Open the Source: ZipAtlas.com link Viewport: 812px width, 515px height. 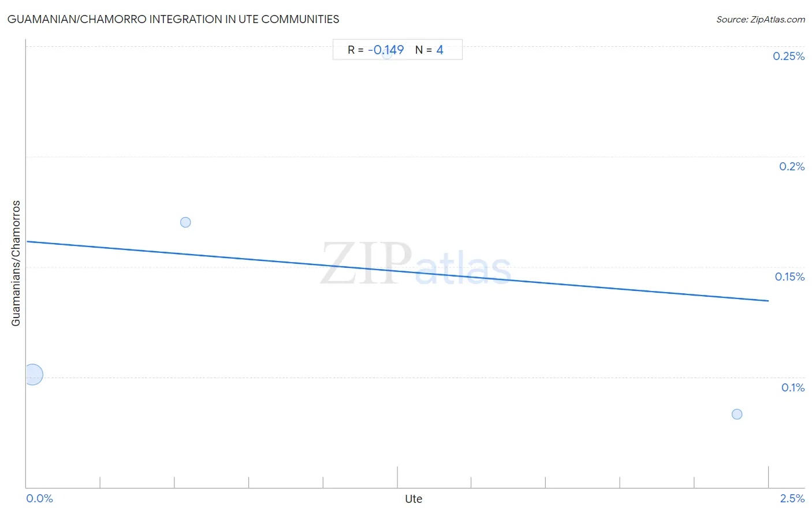pos(761,20)
